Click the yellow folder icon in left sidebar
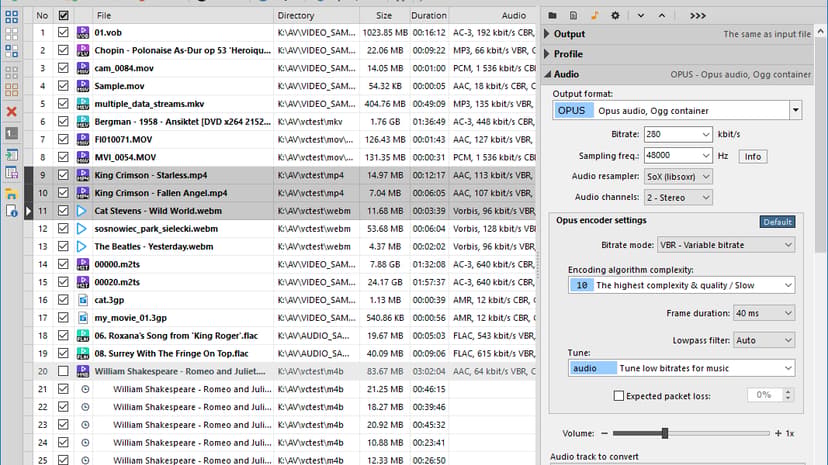Viewport: 828px width, 465px height. click(11, 194)
